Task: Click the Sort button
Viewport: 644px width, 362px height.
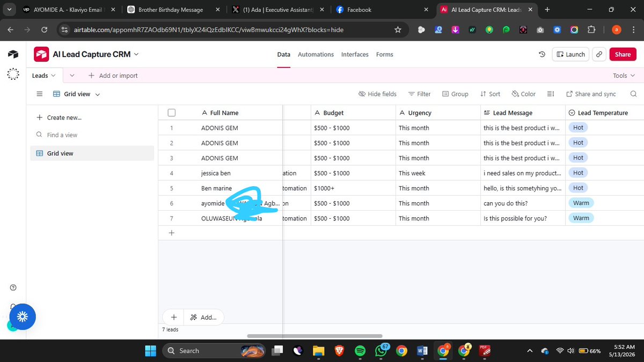Action: pos(490,94)
